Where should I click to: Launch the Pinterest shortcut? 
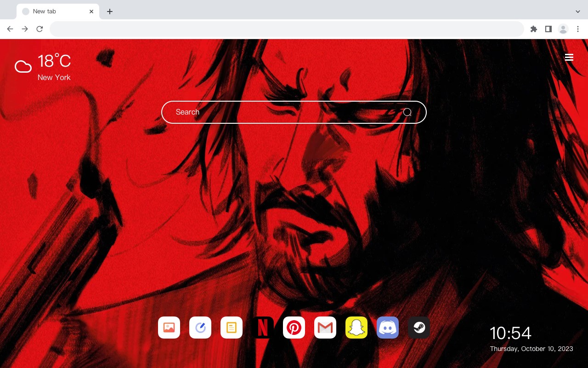(294, 328)
